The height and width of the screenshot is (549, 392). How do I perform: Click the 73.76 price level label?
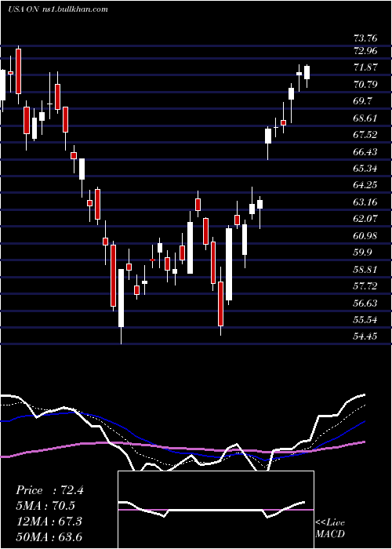tap(366, 38)
